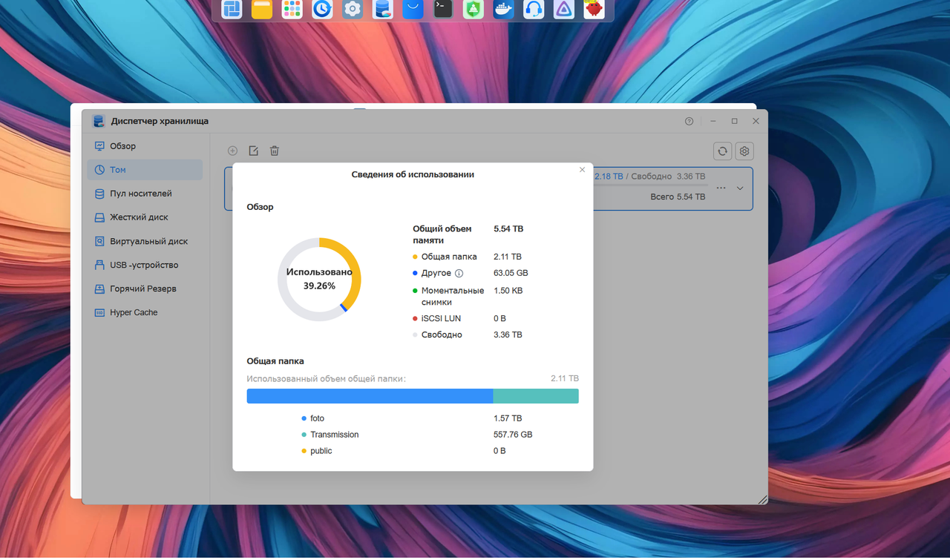Go to Пул носителей
The width and height of the screenshot is (950, 560).
pyautogui.click(x=145, y=194)
